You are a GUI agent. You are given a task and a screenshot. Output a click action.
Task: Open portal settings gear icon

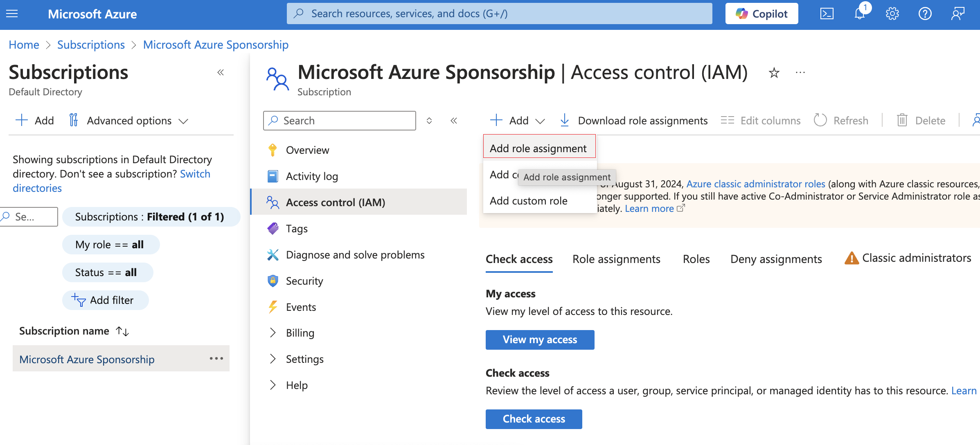click(892, 14)
